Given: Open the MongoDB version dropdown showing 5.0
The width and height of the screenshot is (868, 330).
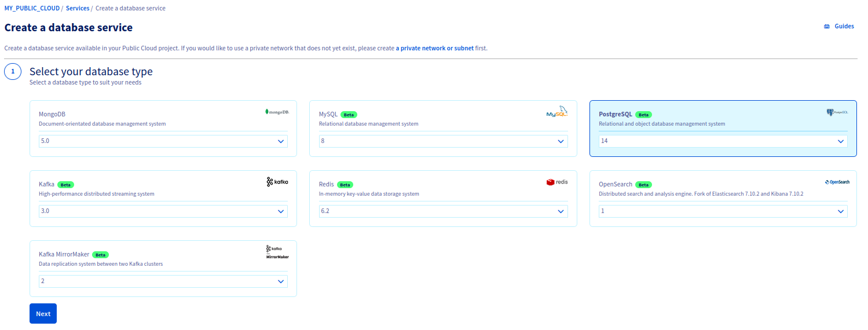Looking at the screenshot, I should coord(163,141).
